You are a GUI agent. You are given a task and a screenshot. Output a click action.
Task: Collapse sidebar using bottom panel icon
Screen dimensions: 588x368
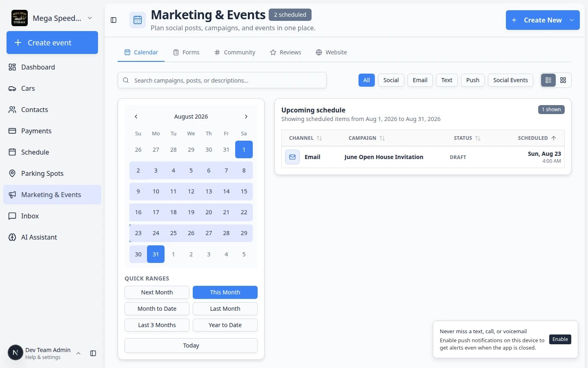pyautogui.click(x=93, y=353)
